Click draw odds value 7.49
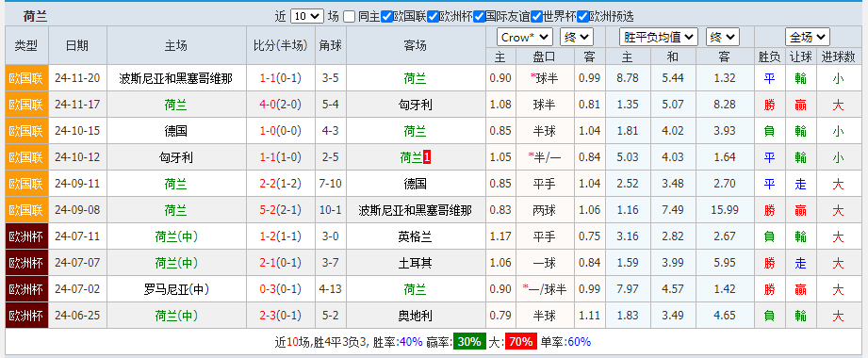The image size is (868, 358). [673, 210]
